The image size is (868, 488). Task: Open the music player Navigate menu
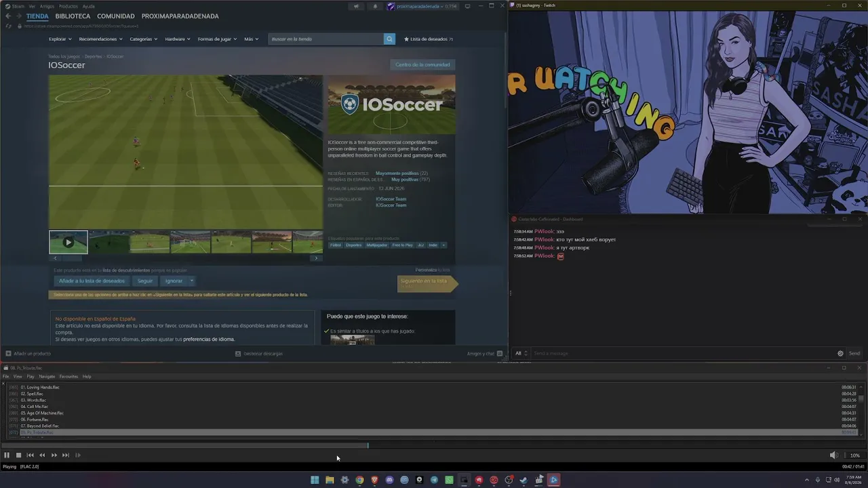tap(47, 376)
